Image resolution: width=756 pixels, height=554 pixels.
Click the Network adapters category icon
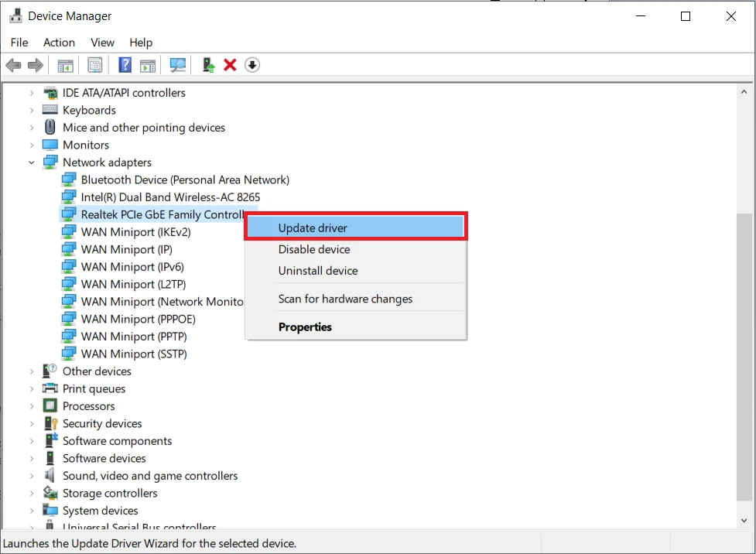[x=50, y=162]
